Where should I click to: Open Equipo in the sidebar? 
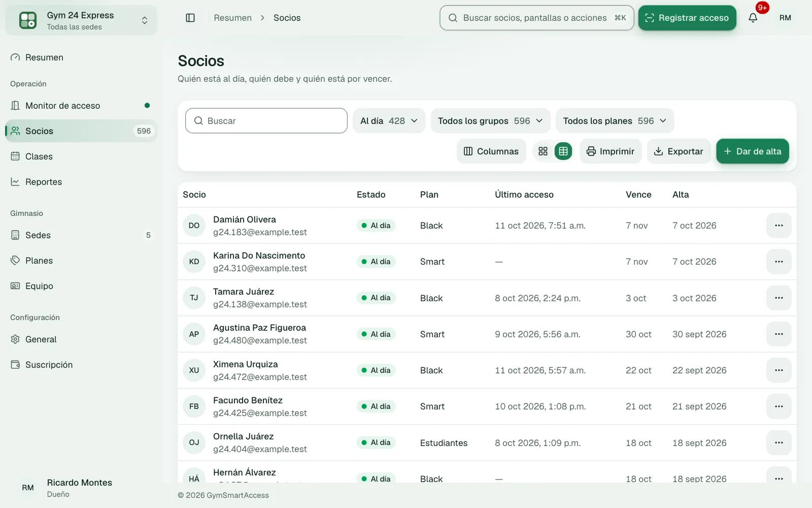81,286
